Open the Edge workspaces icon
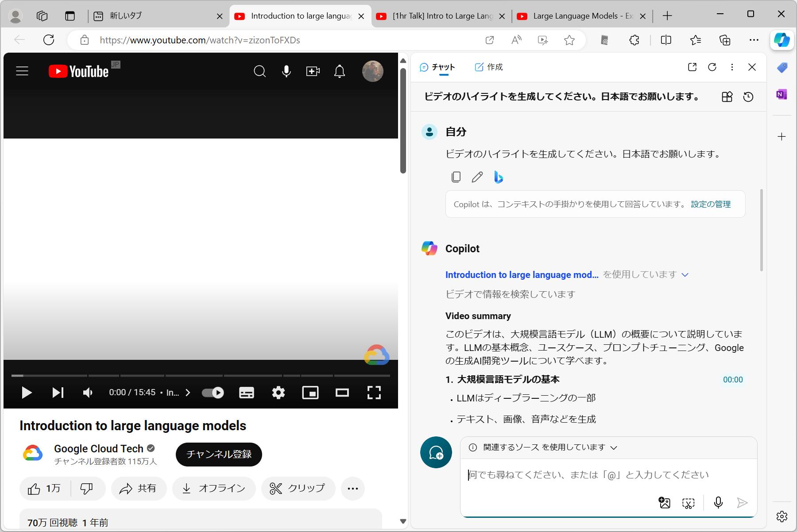797x532 pixels. point(42,16)
